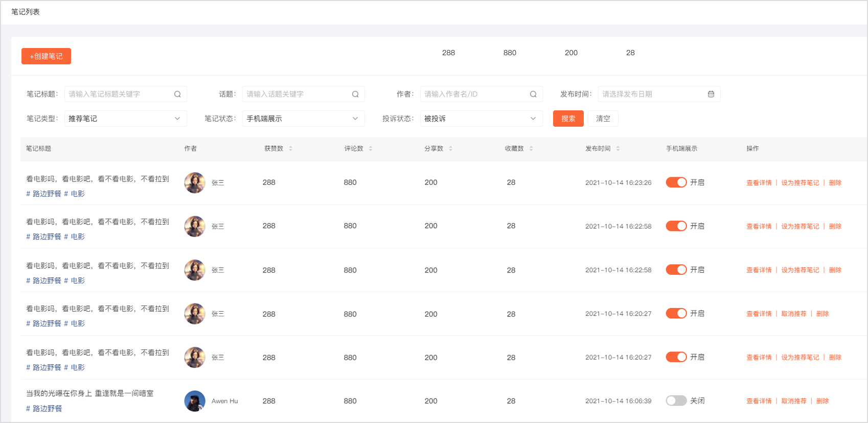Click Awen Hu's avatar thumbnail
This screenshot has height=423, width=868.
(x=195, y=401)
